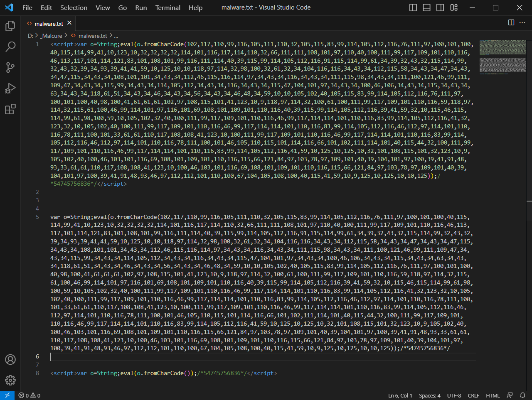Screen dimensions: 532x400
Task: Select language mode HTML in status bar
Action: [x=493, y=395]
